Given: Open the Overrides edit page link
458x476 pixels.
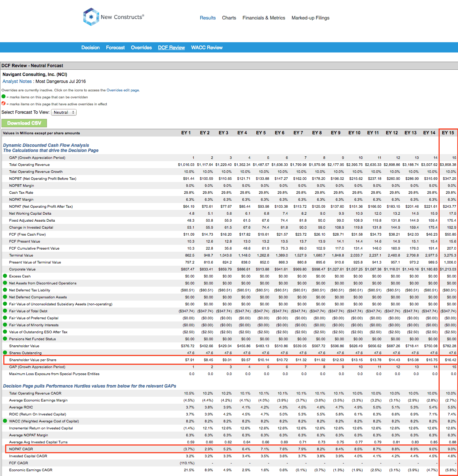Looking at the screenshot, I should click(123, 90).
